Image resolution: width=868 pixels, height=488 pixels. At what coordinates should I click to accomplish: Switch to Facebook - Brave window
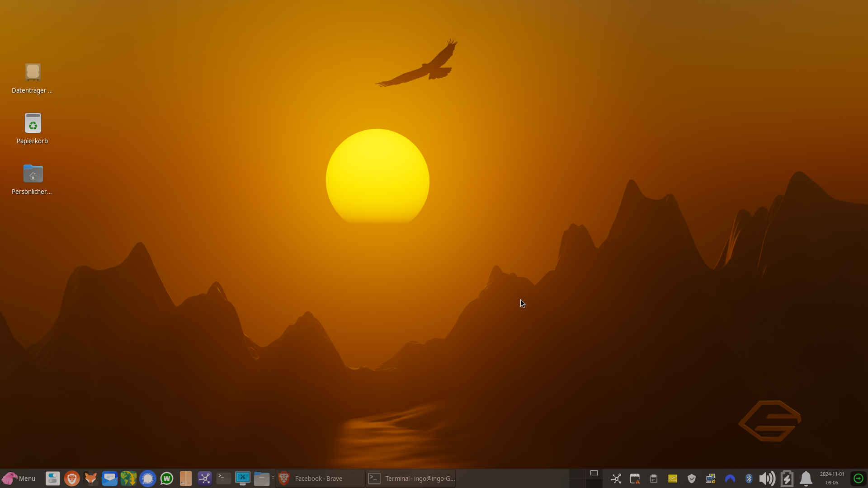coord(320,479)
